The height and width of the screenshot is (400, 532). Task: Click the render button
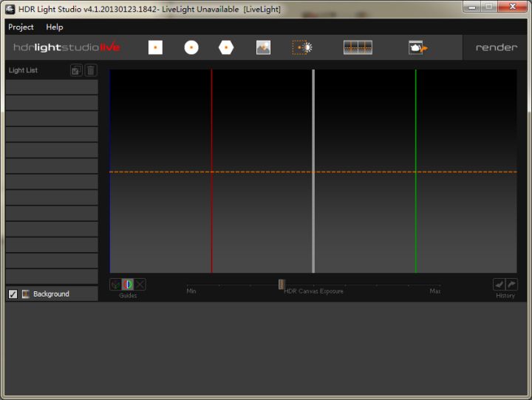click(497, 47)
